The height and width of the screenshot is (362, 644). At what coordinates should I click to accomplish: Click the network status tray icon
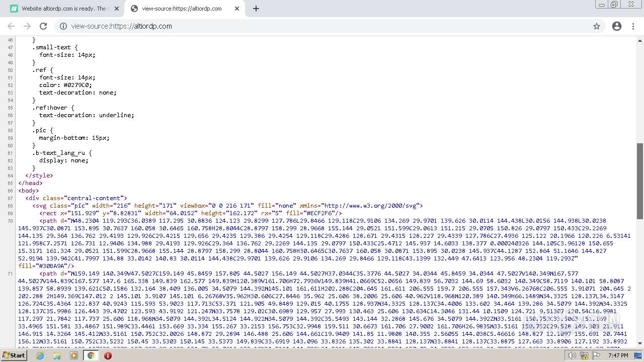(584, 355)
